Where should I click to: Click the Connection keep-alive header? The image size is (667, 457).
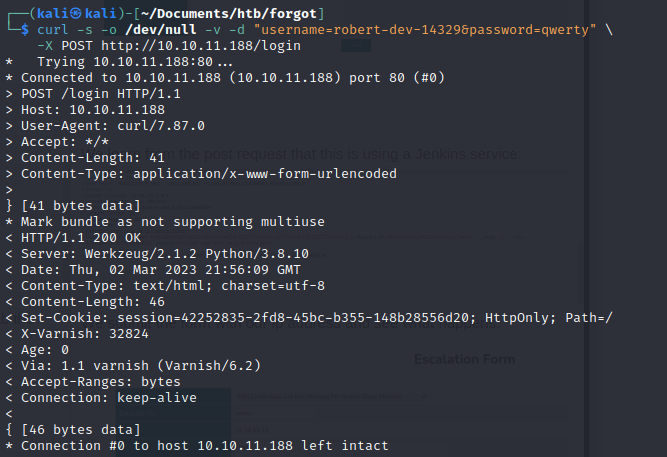(109, 397)
